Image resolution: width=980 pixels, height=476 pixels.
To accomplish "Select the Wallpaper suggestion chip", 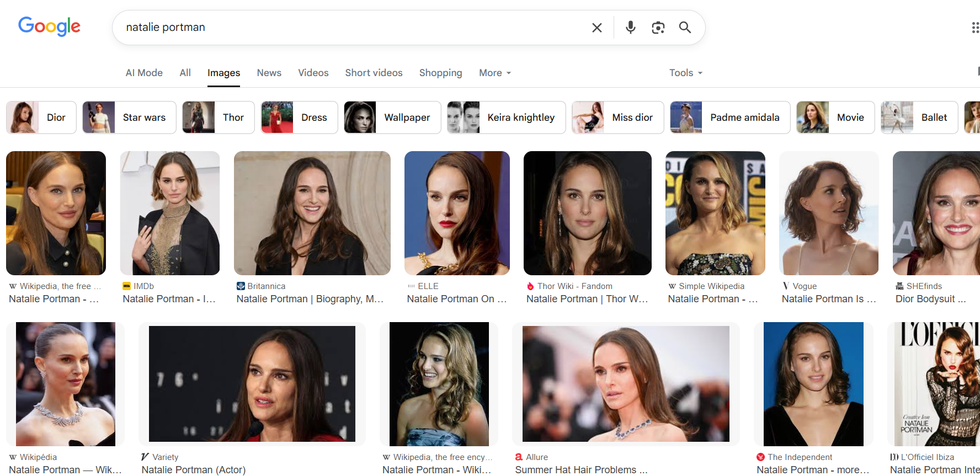I will point(392,117).
